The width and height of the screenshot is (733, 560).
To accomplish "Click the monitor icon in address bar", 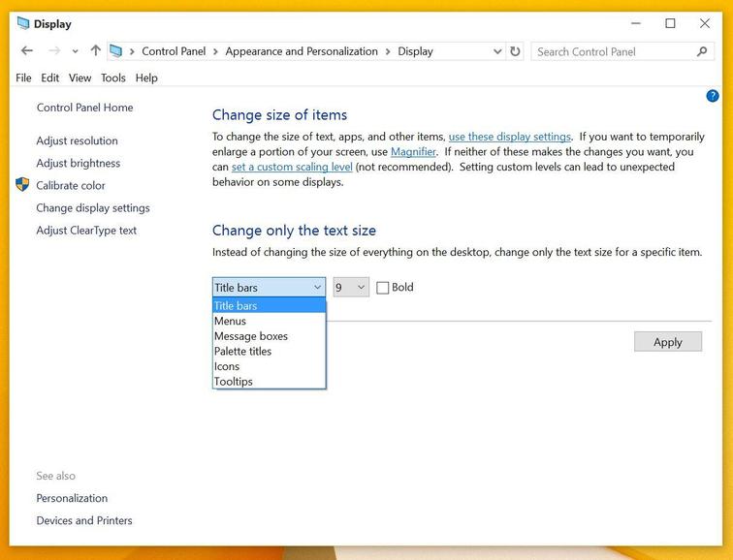I will pyautogui.click(x=116, y=51).
